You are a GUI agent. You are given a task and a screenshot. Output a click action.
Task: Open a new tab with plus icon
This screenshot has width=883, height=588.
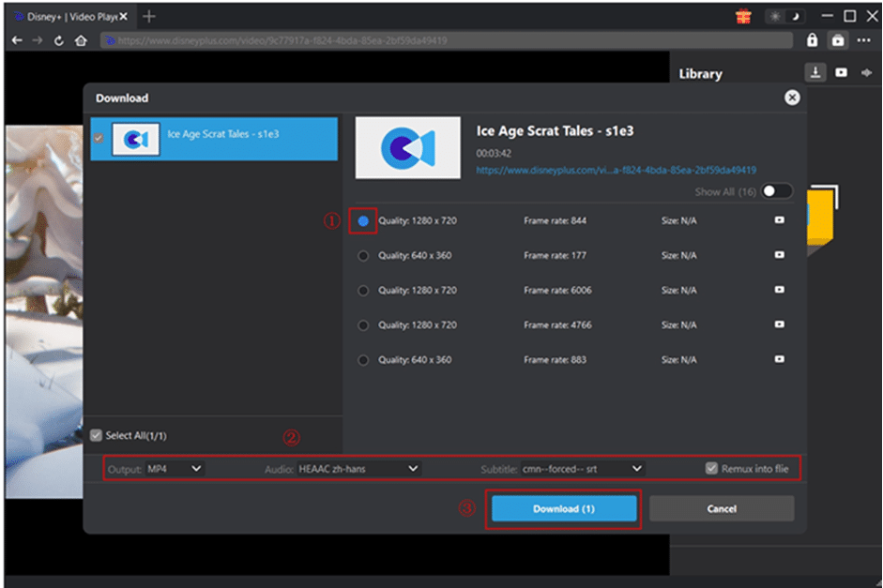coord(149,17)
